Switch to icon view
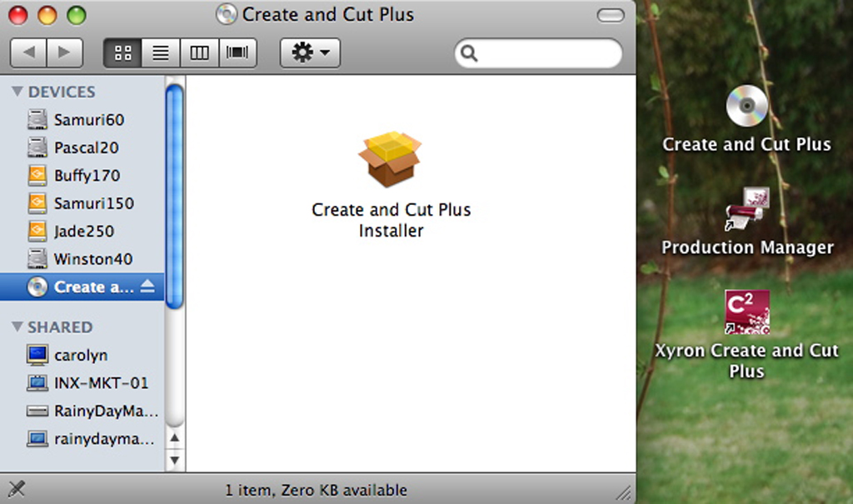Viewport: 853px width, 504px height. 122,52
